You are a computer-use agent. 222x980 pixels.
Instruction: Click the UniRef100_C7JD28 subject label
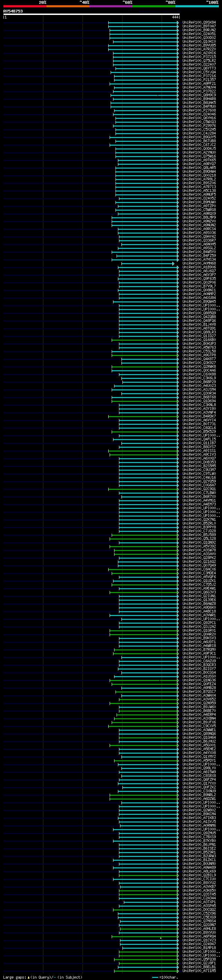coord(199,531)
